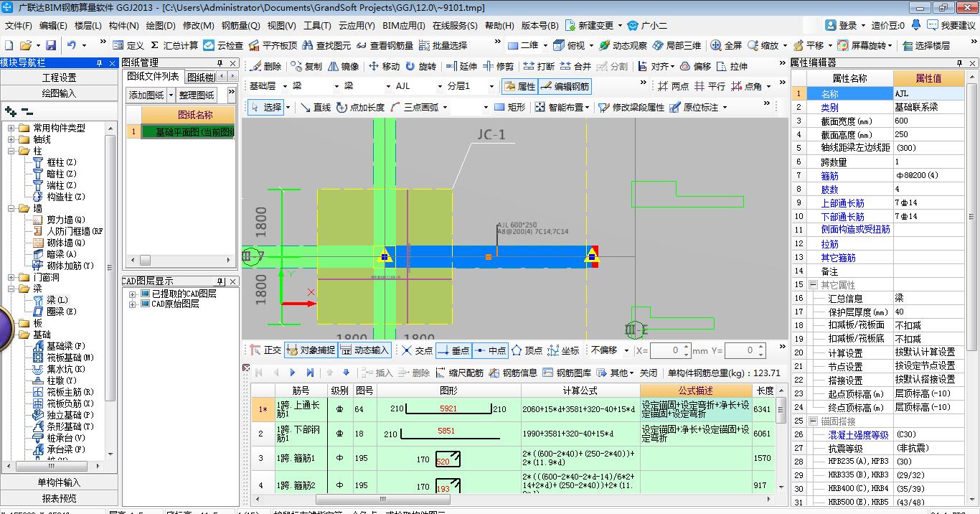The width and height of the screenshot is (980, 514).
Task: Toggle 交点 intersection snap
Action: (x=417, y=350)
